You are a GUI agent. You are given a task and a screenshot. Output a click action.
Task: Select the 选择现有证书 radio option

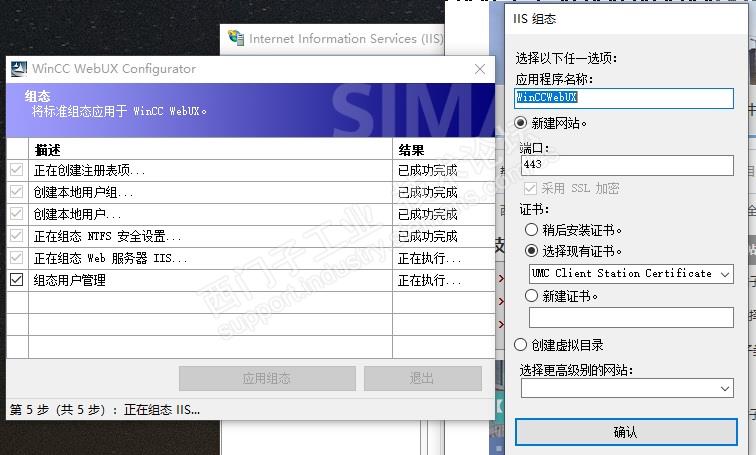531,251
